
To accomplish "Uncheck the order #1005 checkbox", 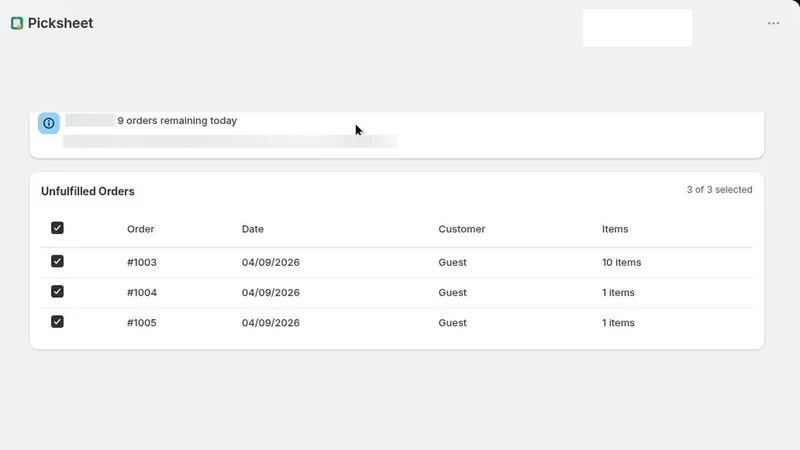I will (x=57, y=321).
